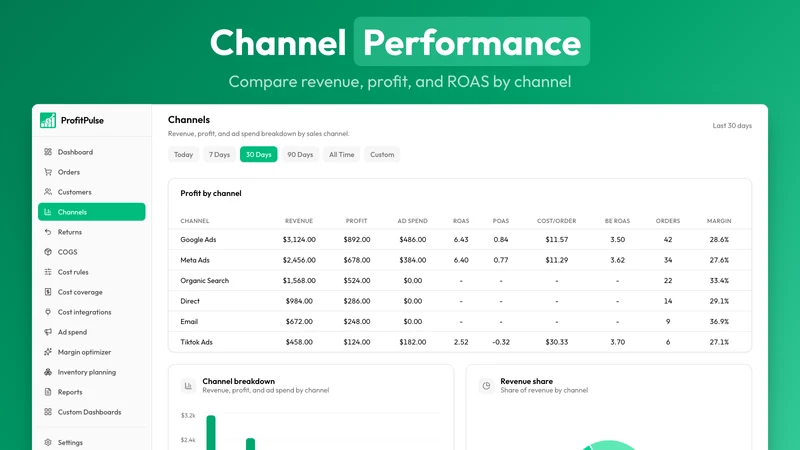
Task: Open the Dashboard page
Action: [92, 152]
